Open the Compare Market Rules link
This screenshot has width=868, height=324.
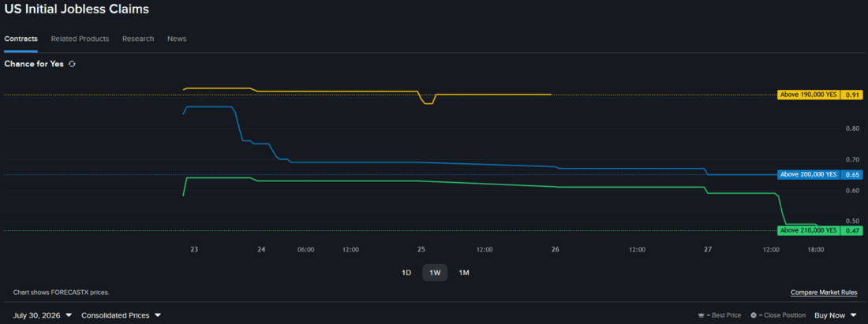pos(825,292)
